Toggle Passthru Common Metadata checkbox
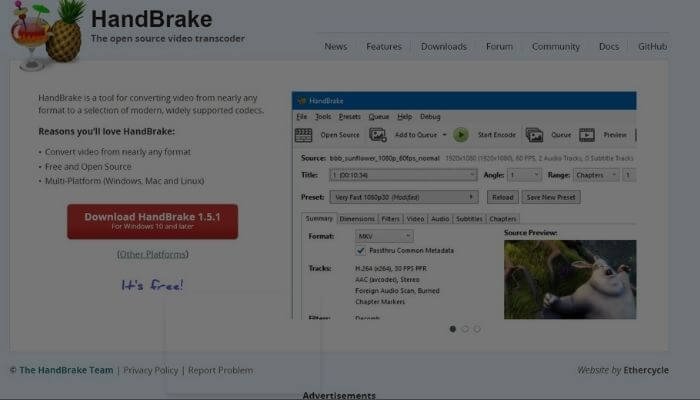 (361, 250)
